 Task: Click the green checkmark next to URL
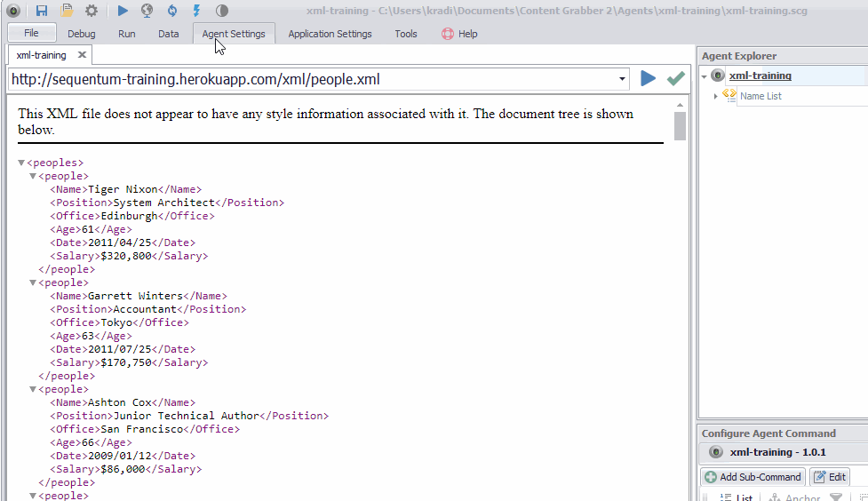[x=676, y=79]
